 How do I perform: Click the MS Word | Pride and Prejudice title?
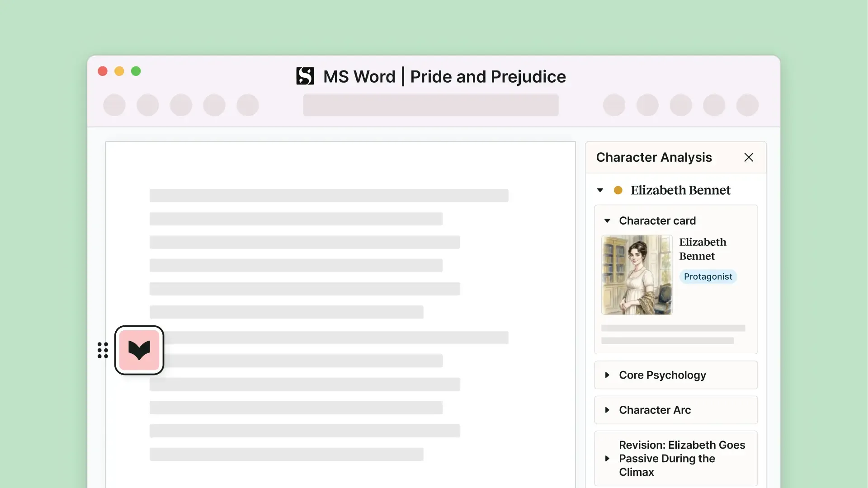444,76
